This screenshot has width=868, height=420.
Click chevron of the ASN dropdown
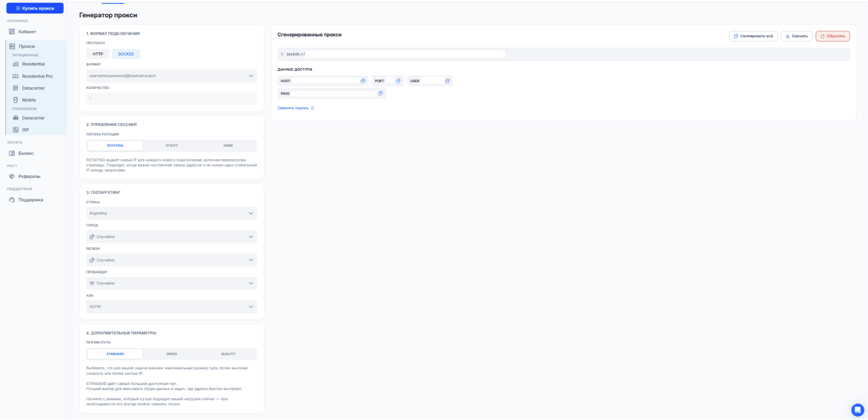[251, 307]
